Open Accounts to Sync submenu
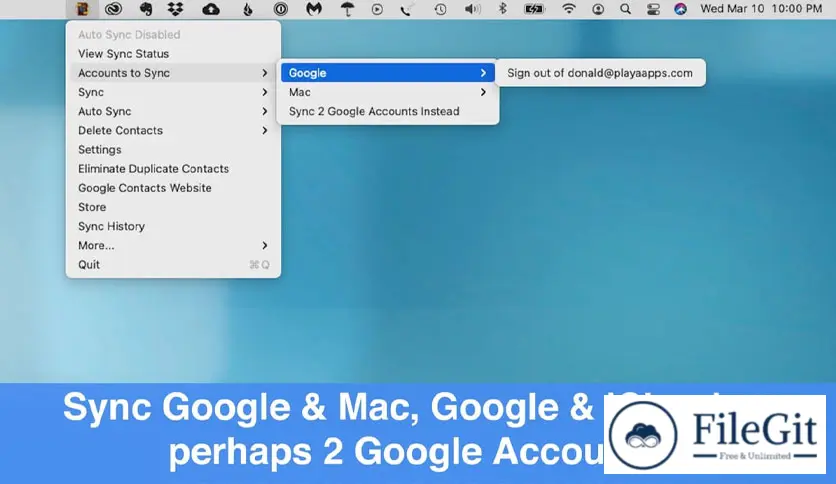Viewport: 836px width, 484px height. 173,73
